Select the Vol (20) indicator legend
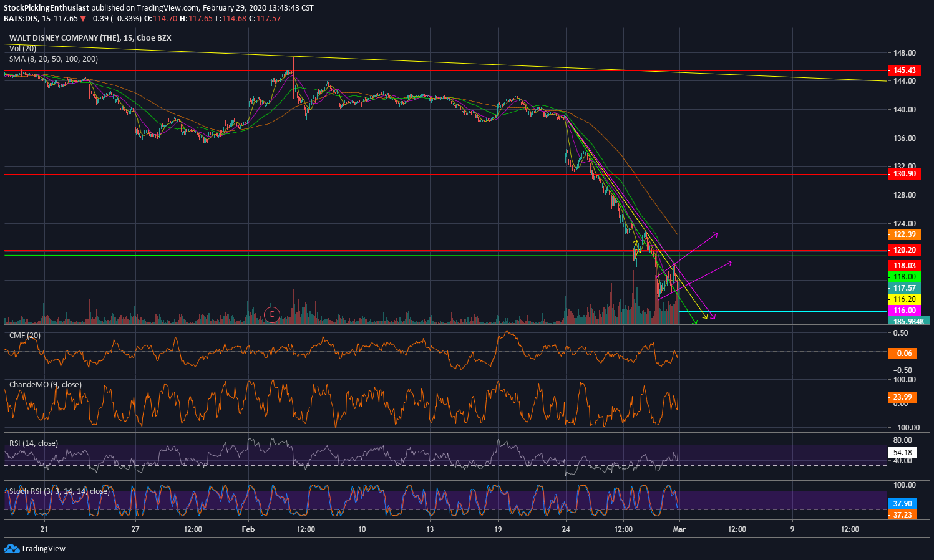The image size is (934, 560). coord(22,49)
